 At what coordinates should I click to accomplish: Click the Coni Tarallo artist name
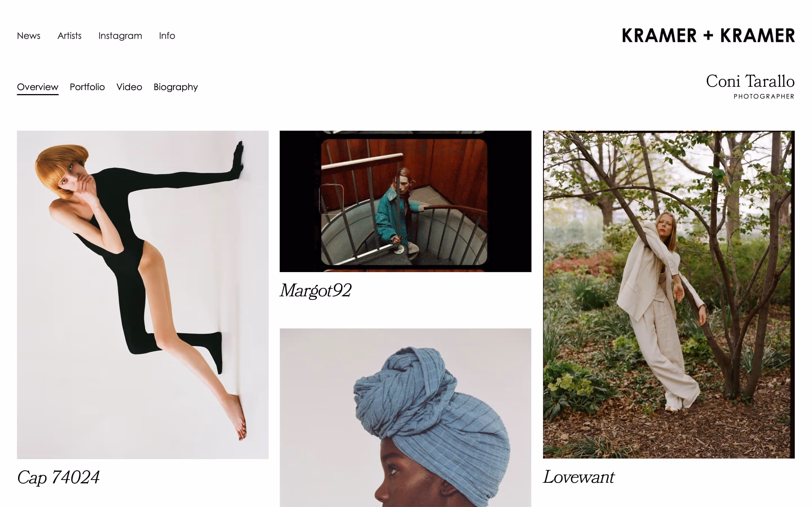750,81
